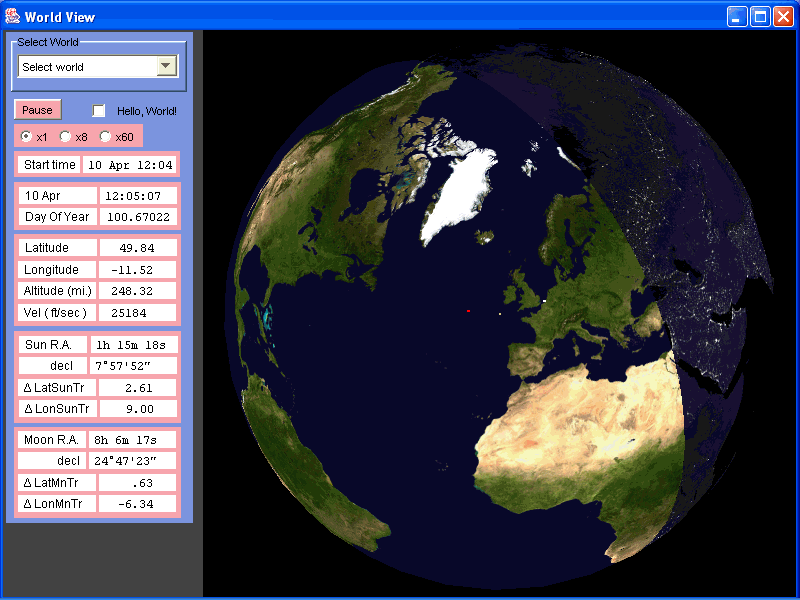Click the Moon R.A. value field
The image size is (800, 600).
(x=134, y=440)
